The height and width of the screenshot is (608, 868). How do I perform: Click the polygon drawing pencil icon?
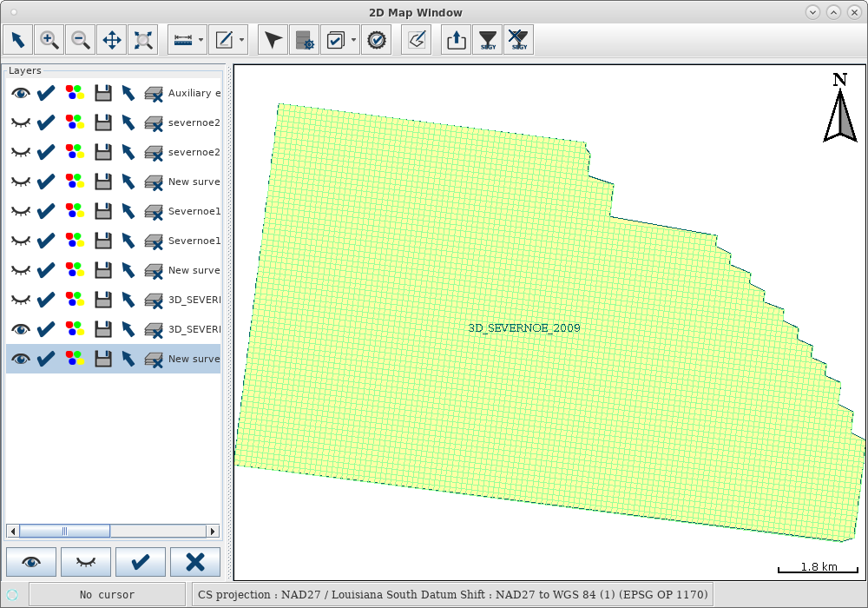pyautogui.click(x=417, y=40)
